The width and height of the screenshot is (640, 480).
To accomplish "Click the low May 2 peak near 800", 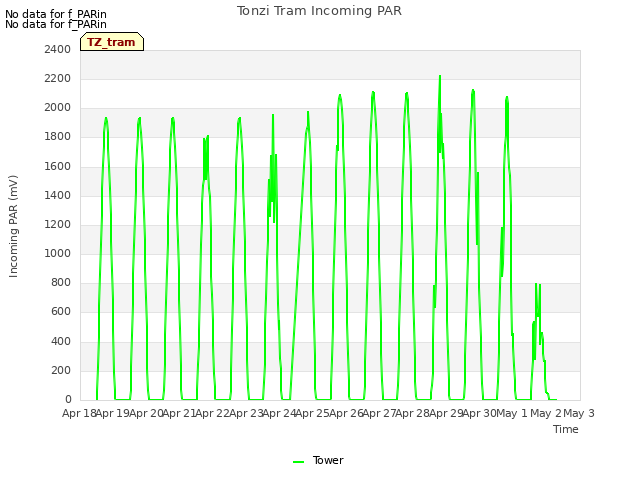I will (x=536, y=284).
